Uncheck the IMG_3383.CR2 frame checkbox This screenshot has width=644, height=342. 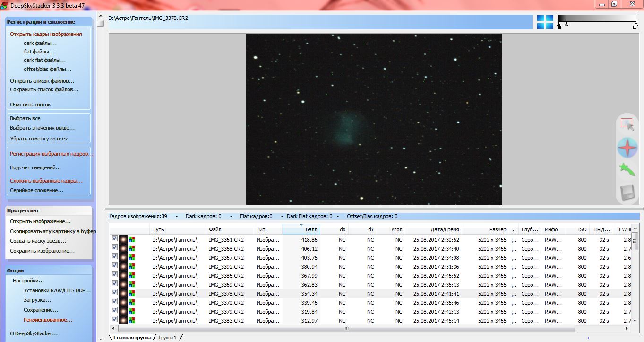coord(114,321)
